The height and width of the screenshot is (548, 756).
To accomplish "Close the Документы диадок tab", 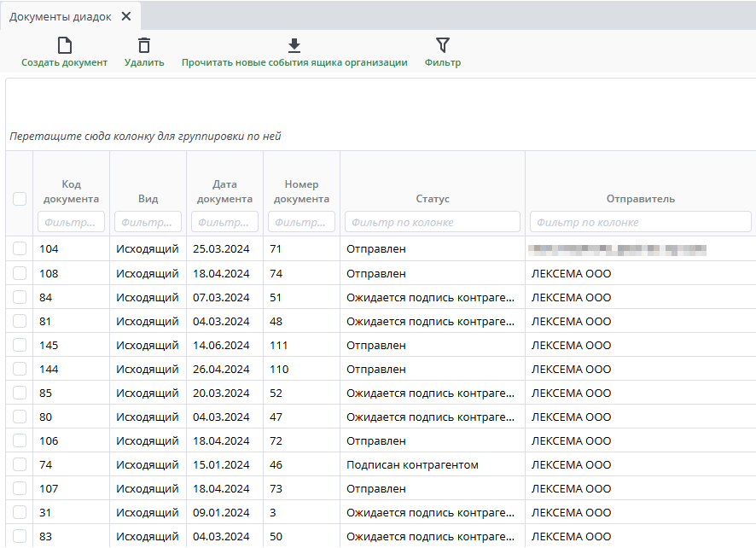I will point(126,16).
